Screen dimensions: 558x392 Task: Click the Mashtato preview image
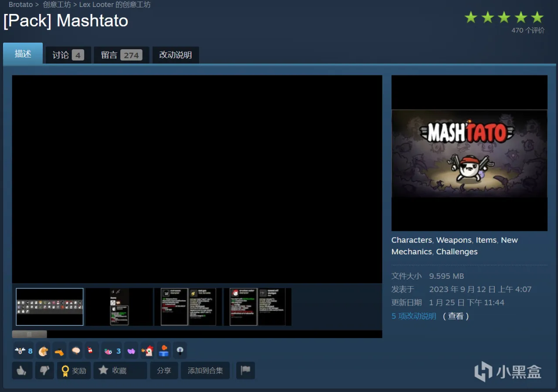point(470,153)
